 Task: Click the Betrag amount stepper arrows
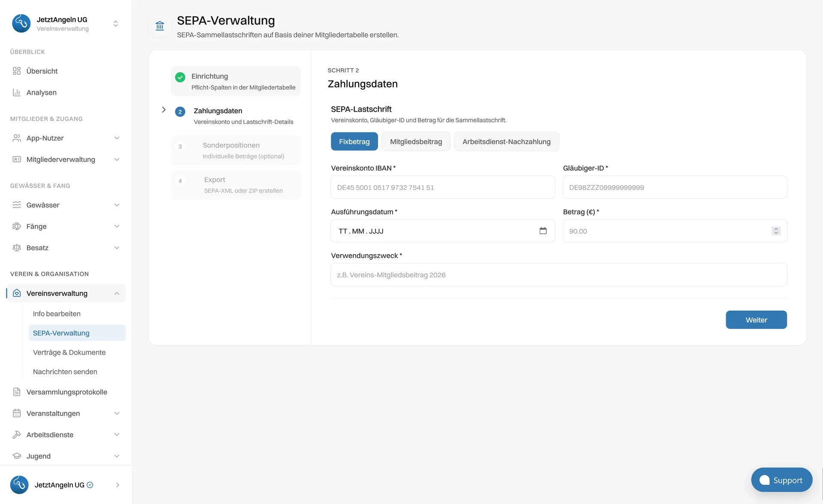(776, 231)
